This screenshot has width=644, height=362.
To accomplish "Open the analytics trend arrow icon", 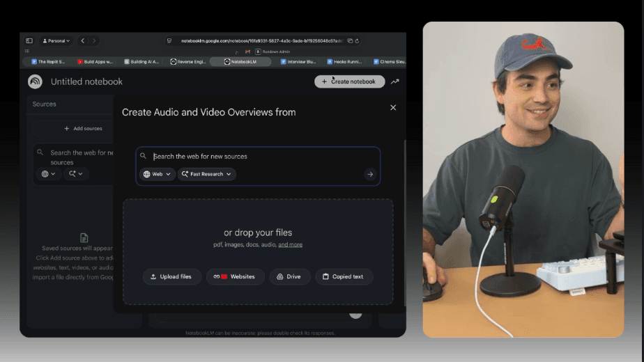I will click(x=394, y=81).
